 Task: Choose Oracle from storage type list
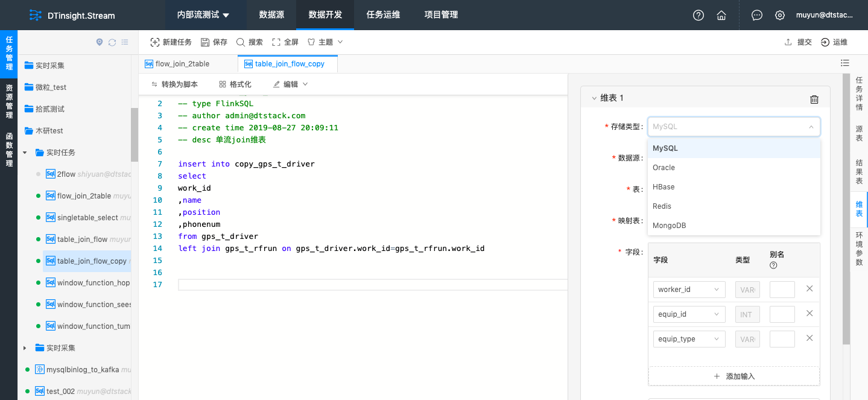[733, 168]
